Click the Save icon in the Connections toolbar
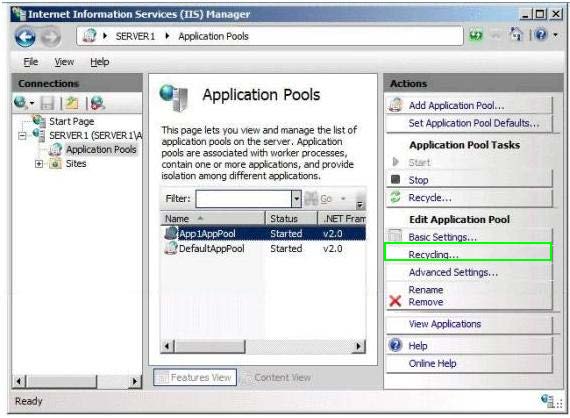Viewport: 570px width, 418px height. (x=47, y=104)
